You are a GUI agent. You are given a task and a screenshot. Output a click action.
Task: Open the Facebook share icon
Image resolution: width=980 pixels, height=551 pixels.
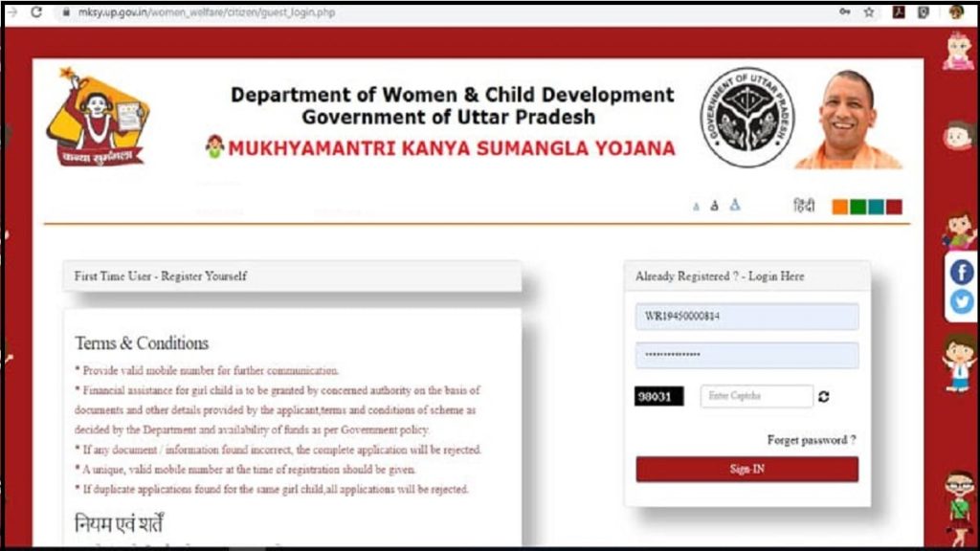tap(962, 273)
